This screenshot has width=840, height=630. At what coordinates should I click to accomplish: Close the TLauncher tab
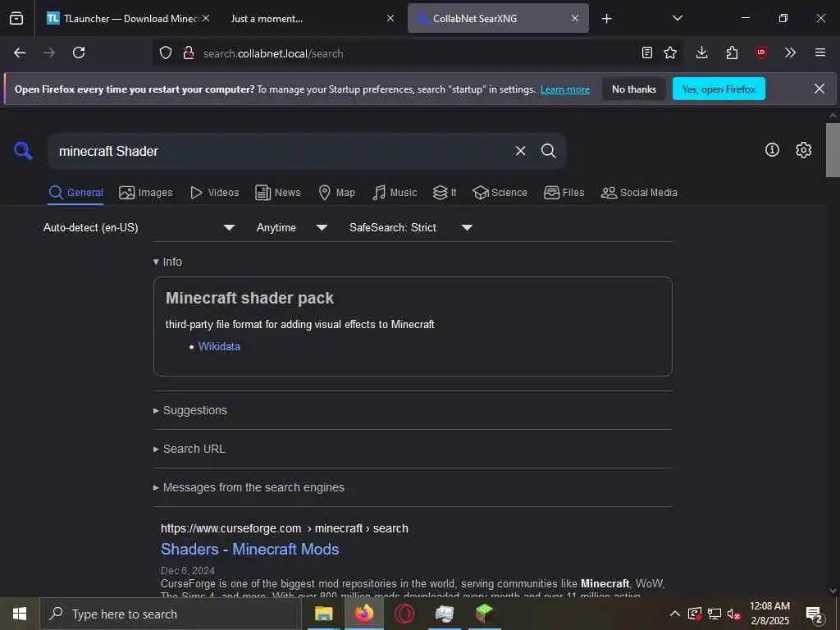206,18
